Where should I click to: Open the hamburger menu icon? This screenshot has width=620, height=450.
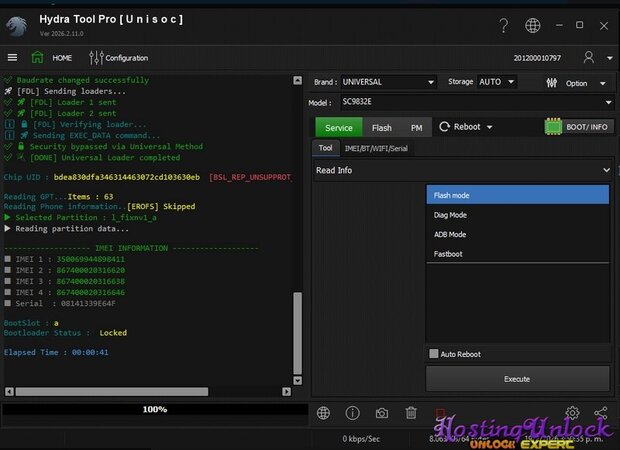click(x=12, y=58)
